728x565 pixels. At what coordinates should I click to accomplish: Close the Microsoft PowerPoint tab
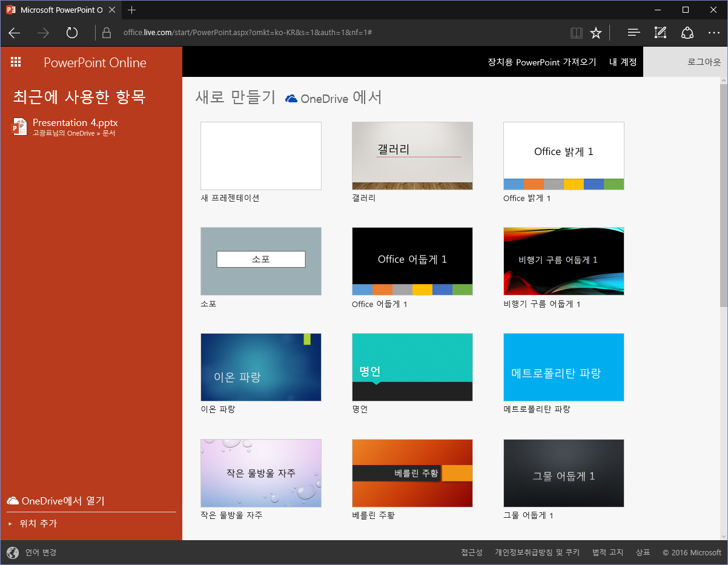click(112, 10)
